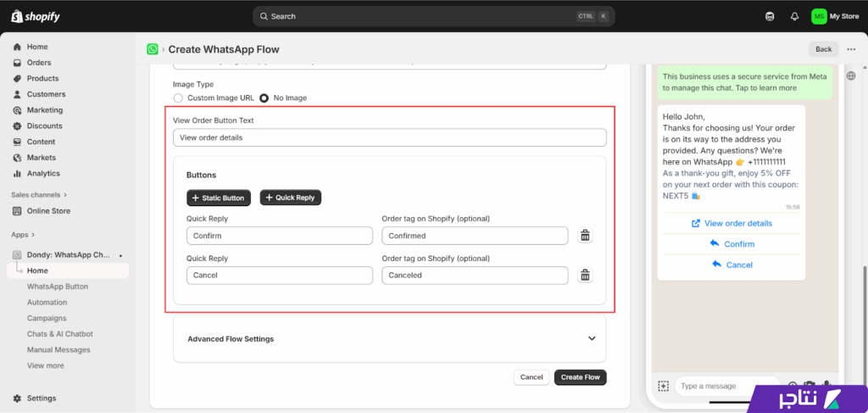
Task: Delete the Confirm quick reply row
Action: point(585,236)
